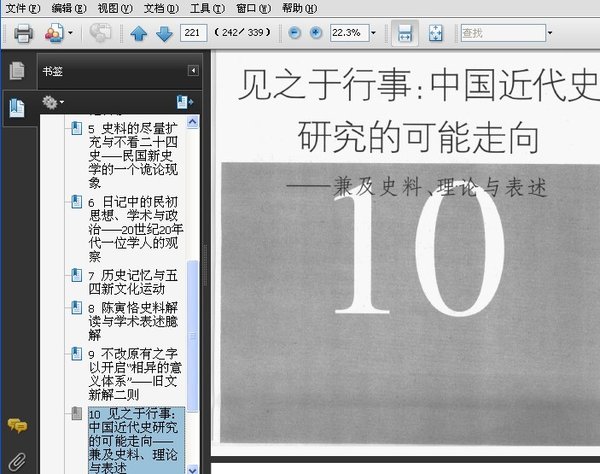600x474 pixels.
Task: Click the page number field showing 221
Action: (x=194, y=33)
